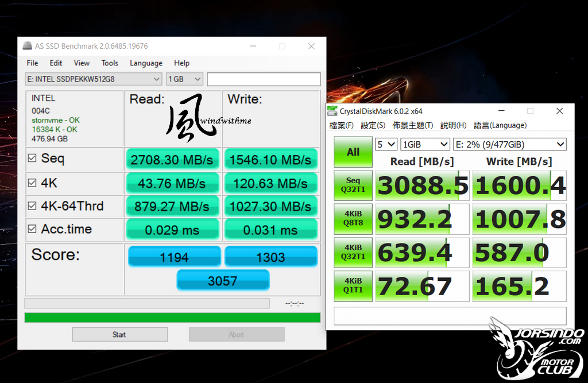This screenshot has width=588, height=383.
Task: Click the AS SSD Benchmark title bar icon
Action: tap(28, 46)
